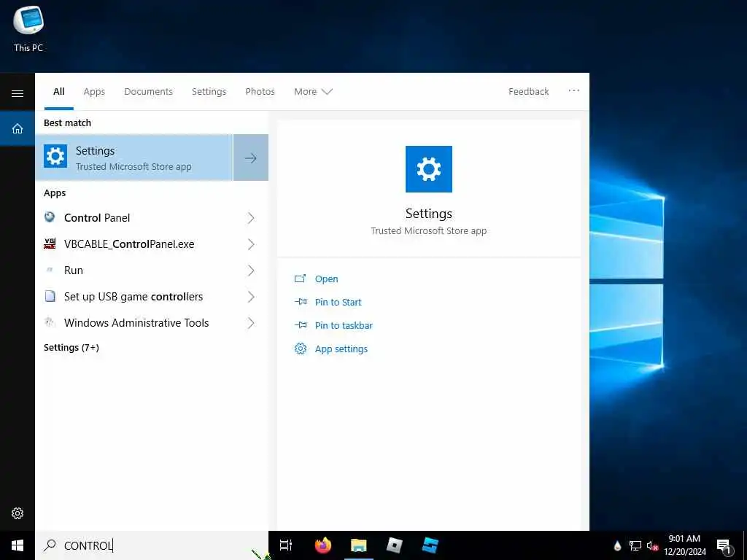The height and width of the screenshot is (560, 747).
Task: Click the search magnifier icon in taskbar
Action: coord(50,545)
